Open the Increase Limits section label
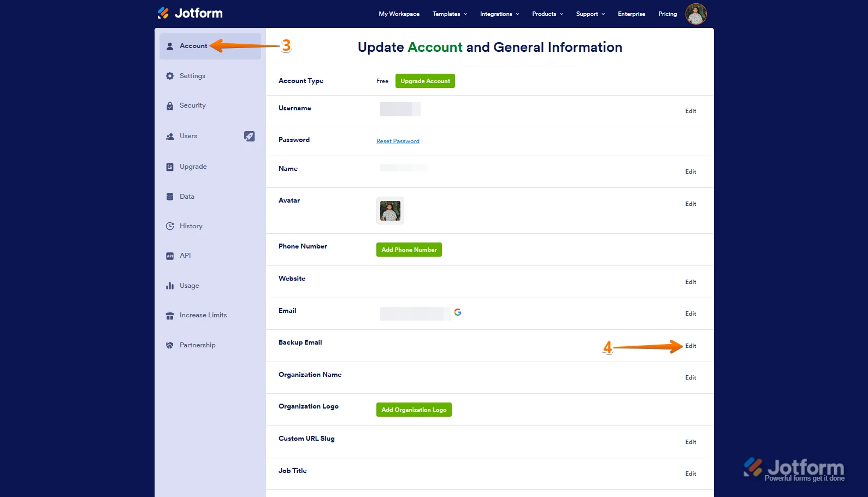The image size is (868, 497). click(x=203, y=315)
